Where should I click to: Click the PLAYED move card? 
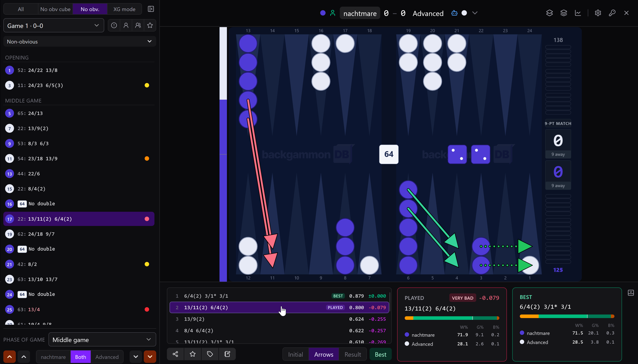(x=452, y=324)
